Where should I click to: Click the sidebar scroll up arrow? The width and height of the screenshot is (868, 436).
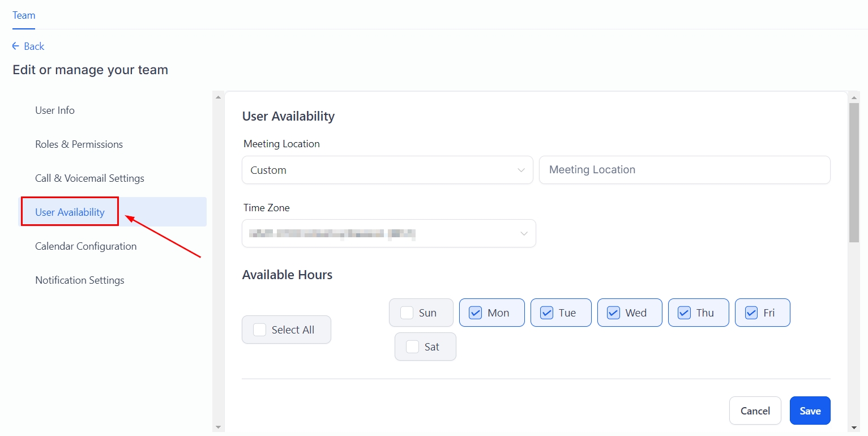pos(219,97)
